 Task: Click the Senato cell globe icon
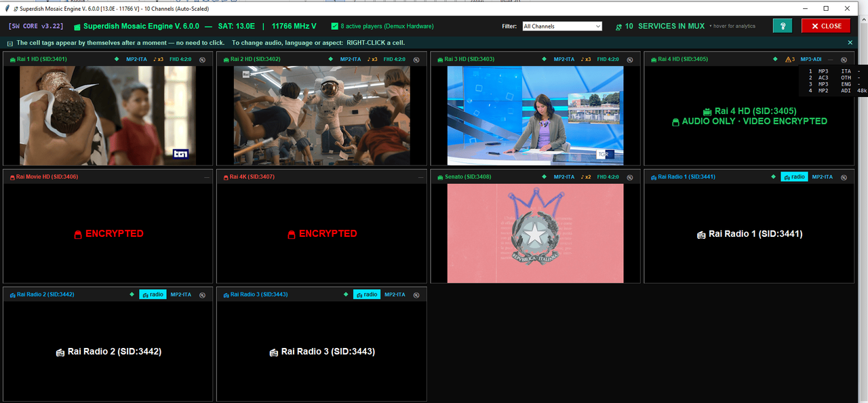point(630,177)
